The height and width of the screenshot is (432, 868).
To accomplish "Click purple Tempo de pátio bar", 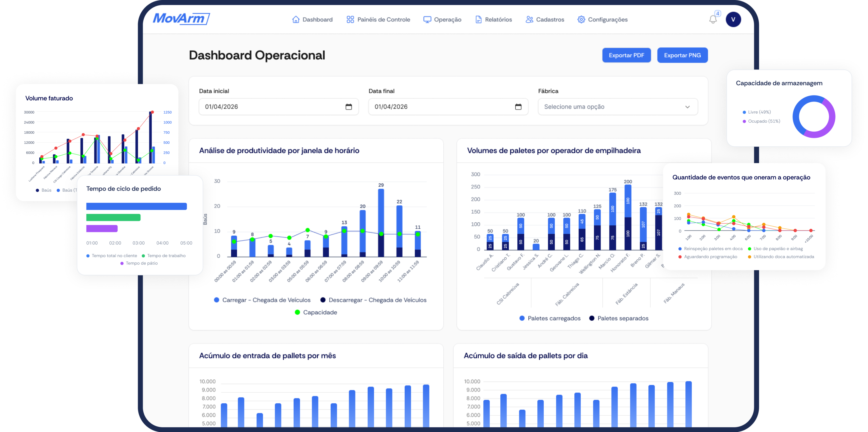I will tap(102, 229).
